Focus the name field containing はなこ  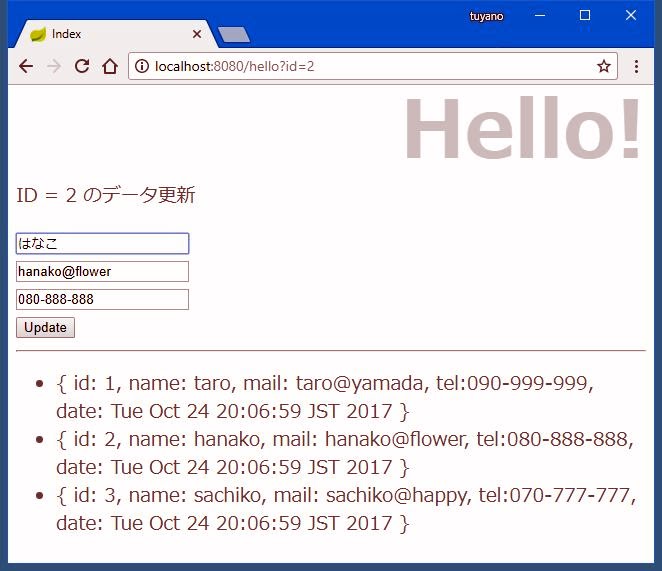point(102,244)
